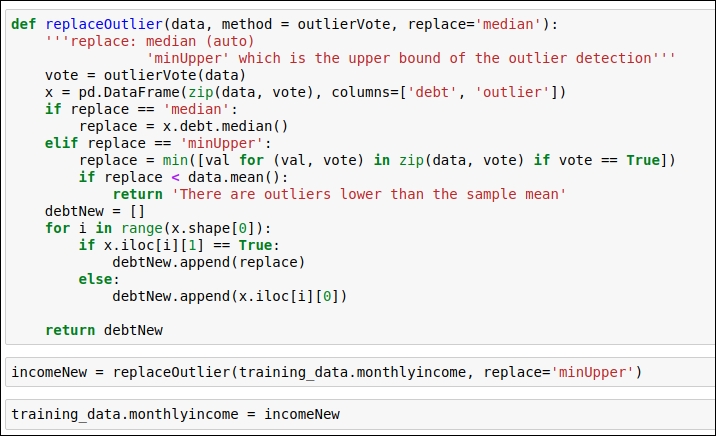Click the replace = x.debt.median() line
716x436 pixels.
184,126
